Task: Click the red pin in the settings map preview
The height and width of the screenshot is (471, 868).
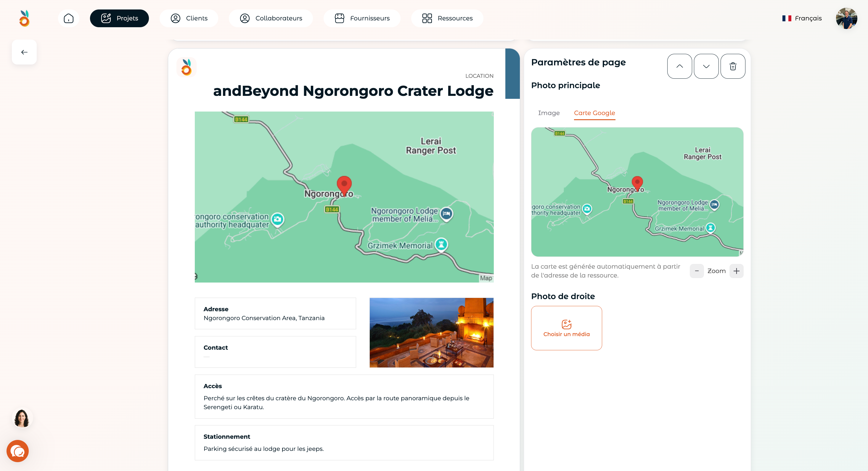Action: point(637,183)
